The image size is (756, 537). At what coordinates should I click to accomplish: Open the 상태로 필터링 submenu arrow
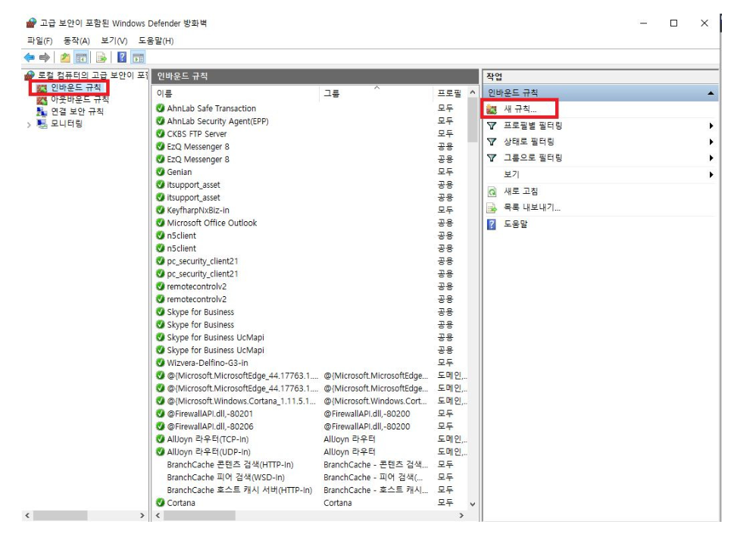(711, 142)
